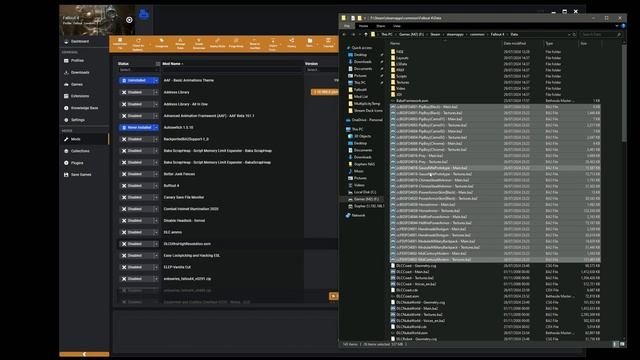Sort Explorer files by Name column header
640x360 pixels.
click(x=395, y=43)
